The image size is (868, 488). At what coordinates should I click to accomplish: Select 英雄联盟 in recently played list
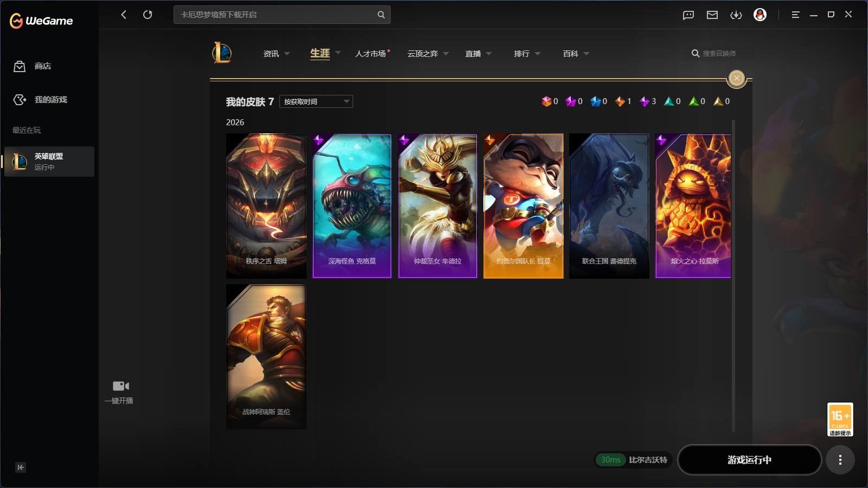click(49, 162)
